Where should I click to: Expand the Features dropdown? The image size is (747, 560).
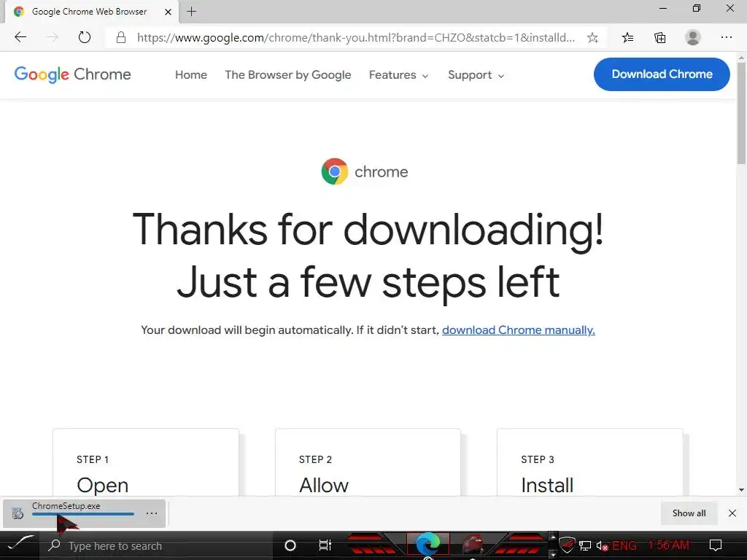coord(399,75)
